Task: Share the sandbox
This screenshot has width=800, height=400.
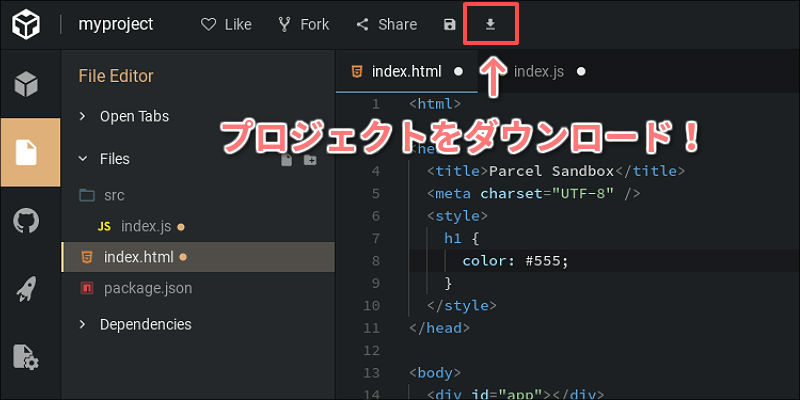Action: pyautogui.click(x=387, y=24)
